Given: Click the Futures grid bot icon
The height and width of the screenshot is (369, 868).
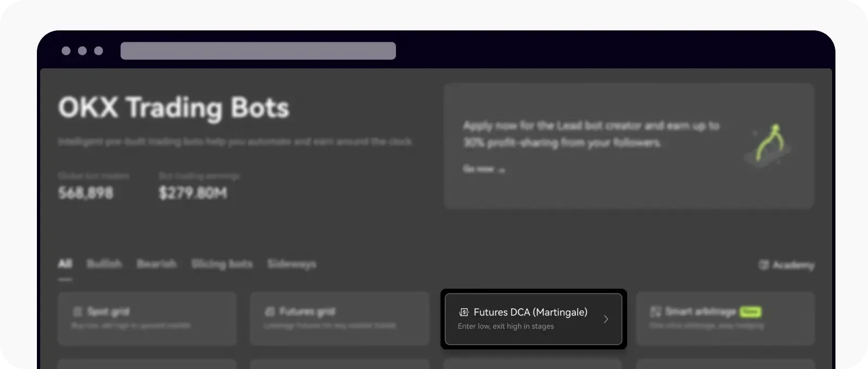Looking at the screenshot, I should pyautogui.click(x=270, y=311).
